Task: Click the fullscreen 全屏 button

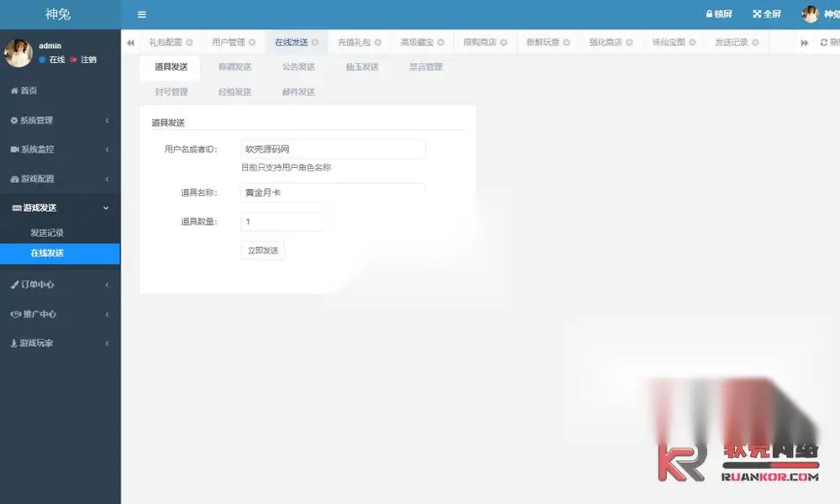Action: [x=767, y=14]
